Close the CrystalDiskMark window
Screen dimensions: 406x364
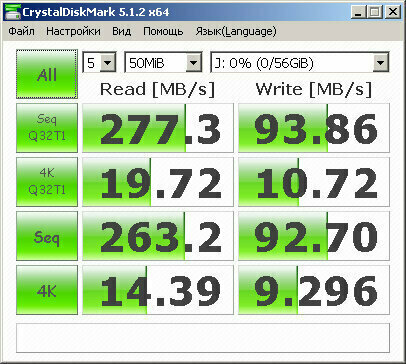pyautogui.click(x=393, y=12)
